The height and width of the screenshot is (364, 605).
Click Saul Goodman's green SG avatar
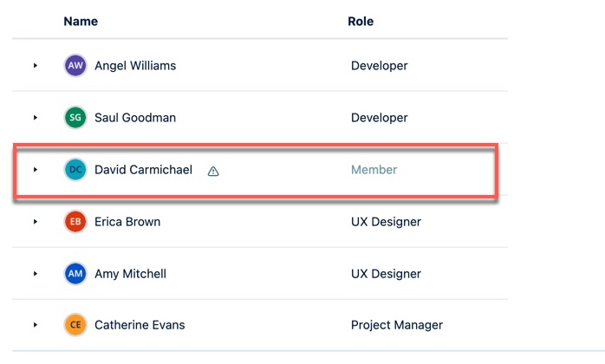tap(75, 118)
